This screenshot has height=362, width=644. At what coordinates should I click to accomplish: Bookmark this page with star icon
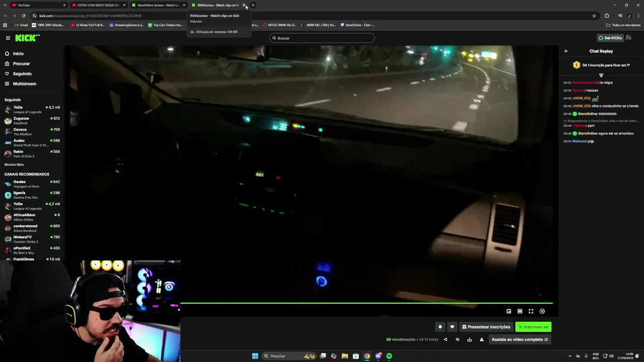pyautogui.click(x=594, y=16)
